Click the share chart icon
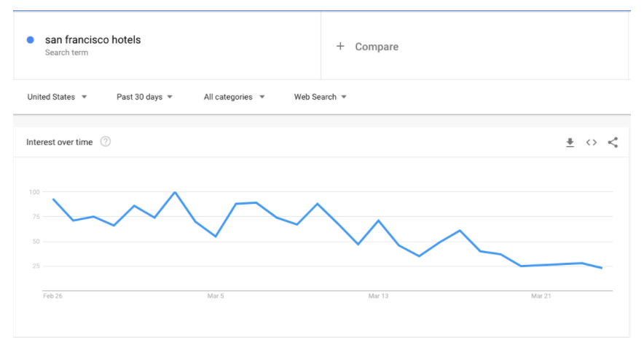Viewport: 644px width, 361px height. pyautogui.click(x=613, y=143)
